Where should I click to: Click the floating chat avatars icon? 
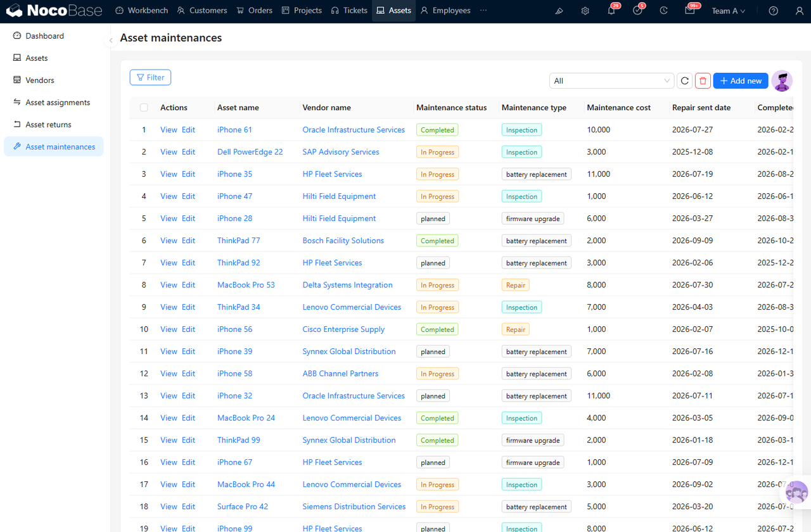point(796,491)
